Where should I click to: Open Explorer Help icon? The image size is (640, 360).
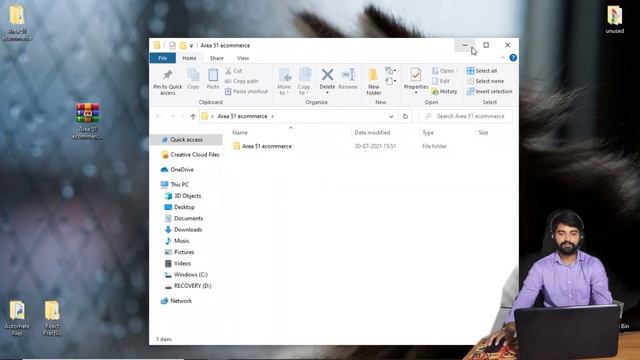coord(513,58)
